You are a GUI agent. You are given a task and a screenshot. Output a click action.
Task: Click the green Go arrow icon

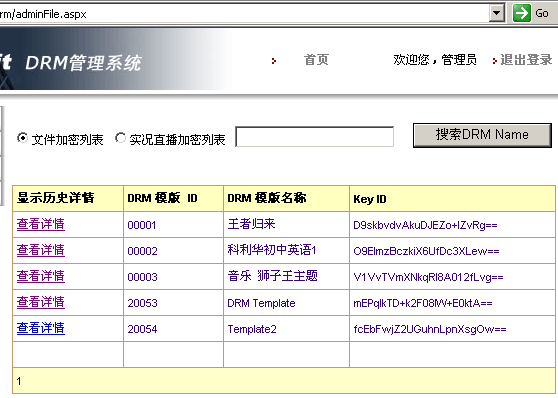[521, 13]
